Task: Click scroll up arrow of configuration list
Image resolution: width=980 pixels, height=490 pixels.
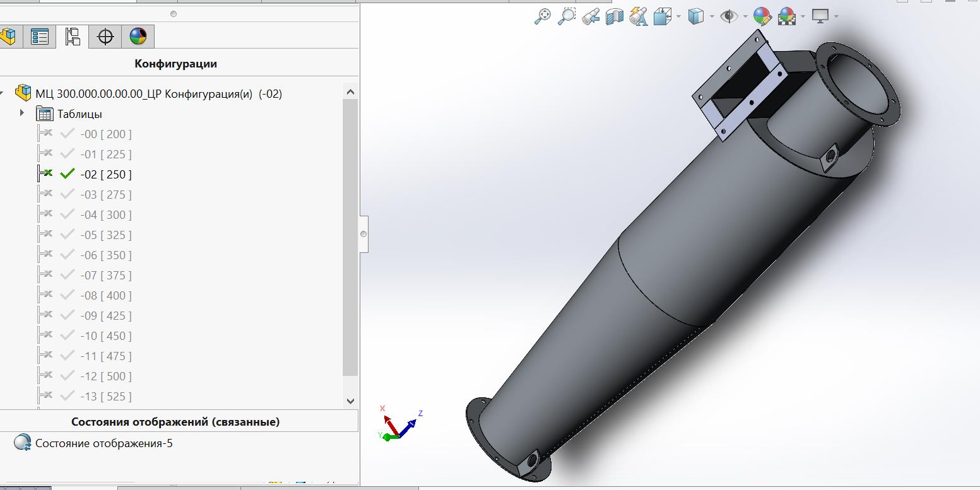Action: 351,92
